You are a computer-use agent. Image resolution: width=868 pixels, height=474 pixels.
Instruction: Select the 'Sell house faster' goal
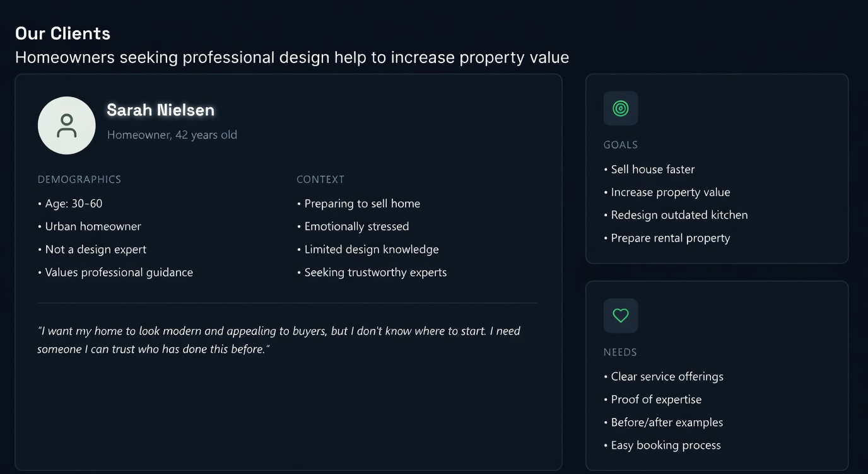[653, 170]
